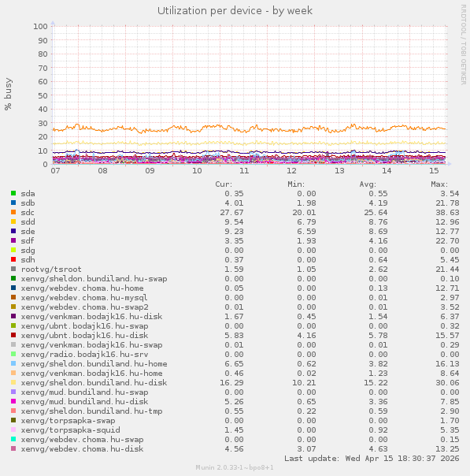Screen dimensions: 470x476
Task: Click x-axis day label 07
Action: [x=55, y=171]
